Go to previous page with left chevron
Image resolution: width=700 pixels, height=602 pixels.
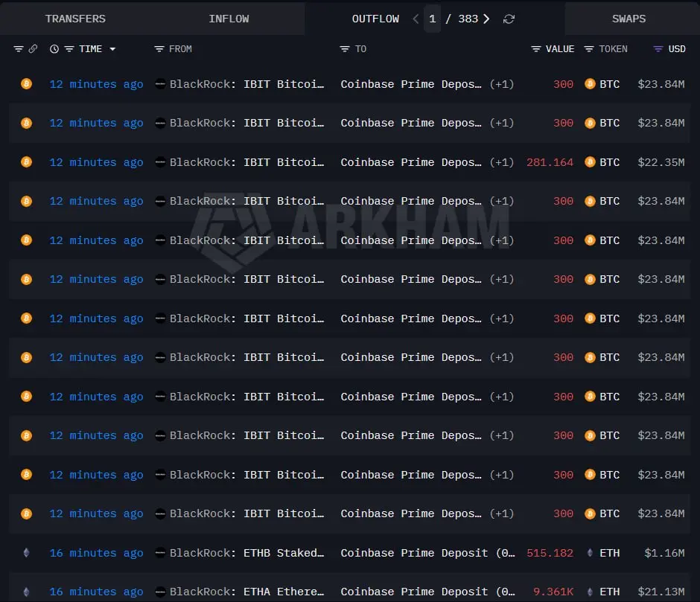pos(416,19)
